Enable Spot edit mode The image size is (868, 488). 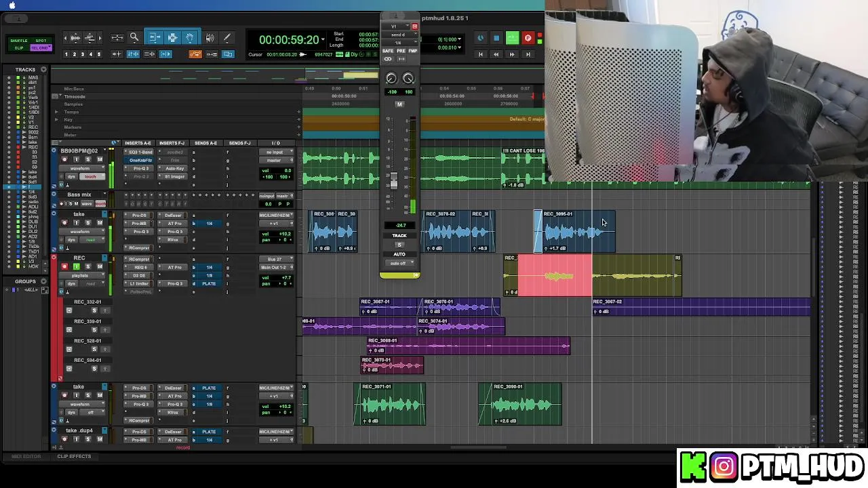(41, 41)
